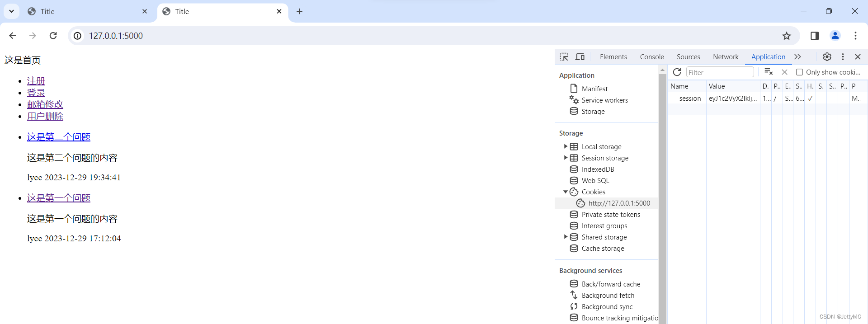Expand the Session storage tree

coord(566,158)
